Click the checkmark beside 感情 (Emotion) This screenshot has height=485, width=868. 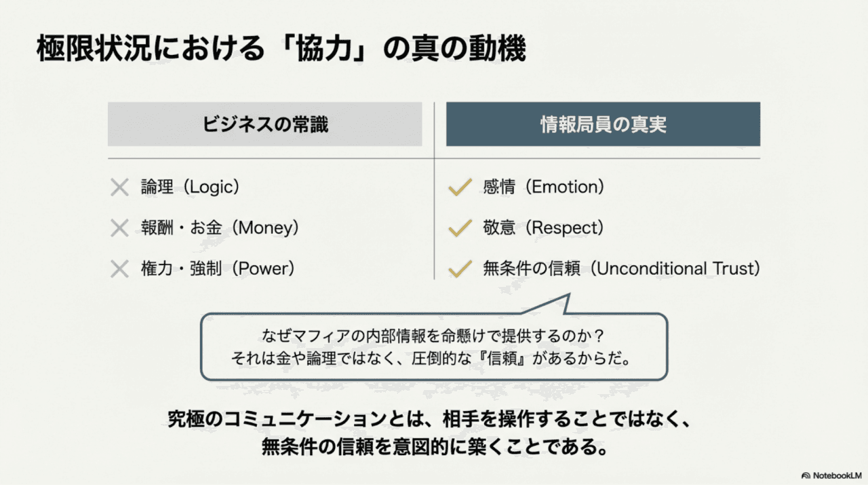click(x=460, y=187)
